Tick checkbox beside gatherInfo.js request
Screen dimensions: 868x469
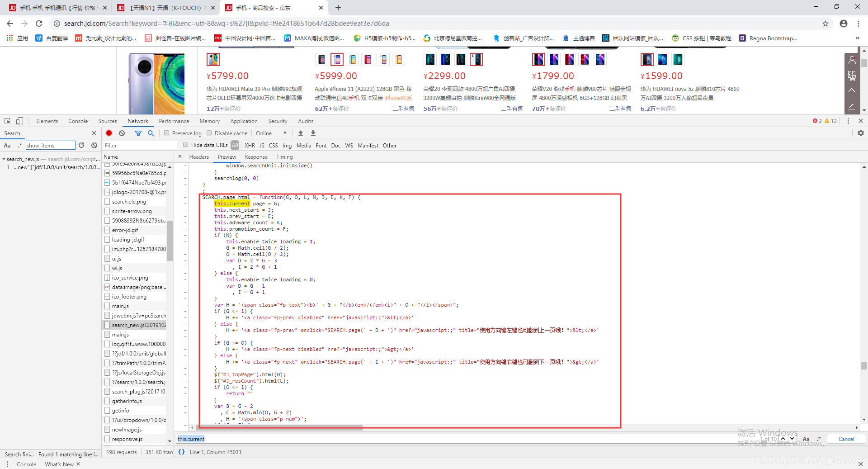coord(107,401)
